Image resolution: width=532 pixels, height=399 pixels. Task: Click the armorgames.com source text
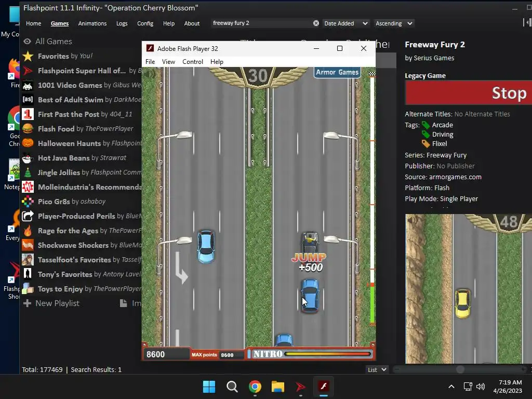click(x=455, y=177)
